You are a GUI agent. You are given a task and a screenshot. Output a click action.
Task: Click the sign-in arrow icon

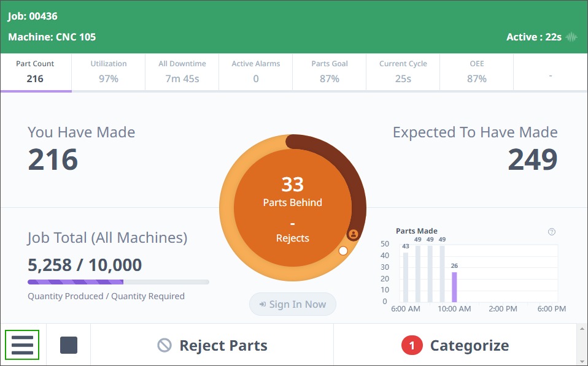pyautogui.click(x=263, y=304)
